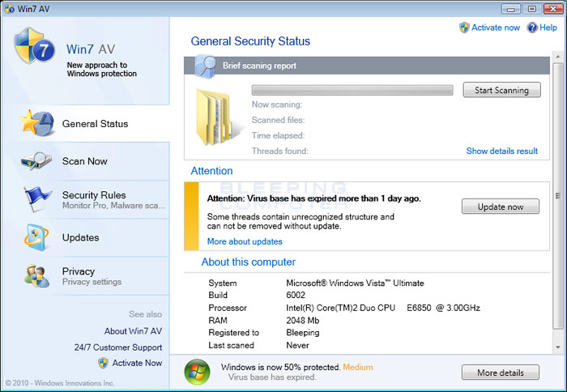Follow the More about updates link
The image size is (567, 392).
(x=245, y=241)
